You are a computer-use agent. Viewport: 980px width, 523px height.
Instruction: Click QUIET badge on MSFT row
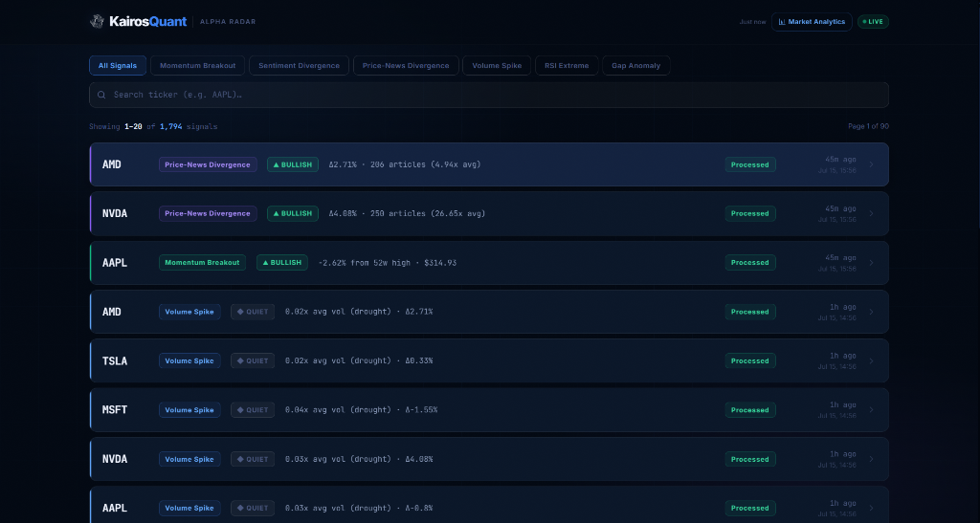click(x=253, y=410)
